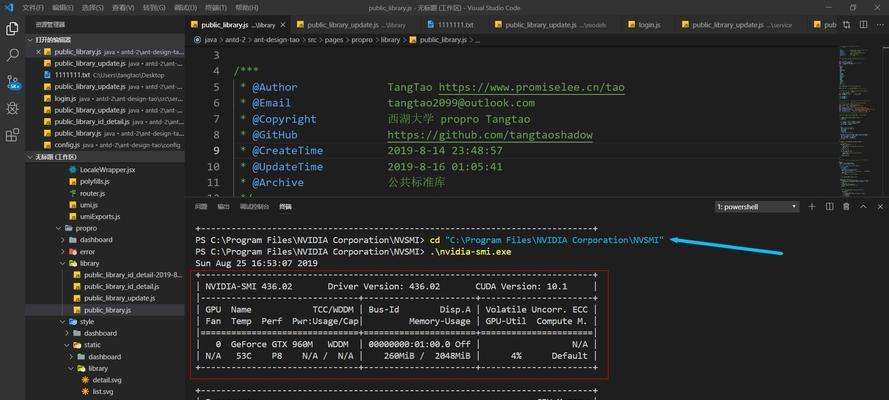Kill the terminal with trash icon

846,207
